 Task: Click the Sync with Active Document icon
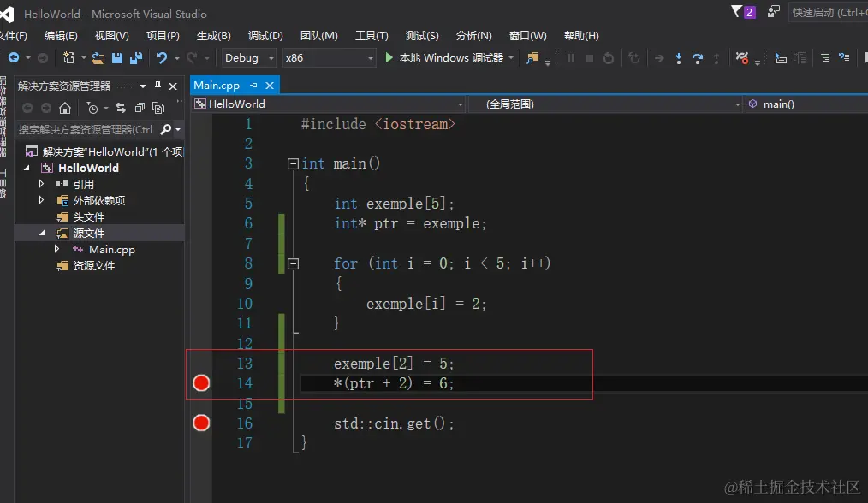coord(121,108)
